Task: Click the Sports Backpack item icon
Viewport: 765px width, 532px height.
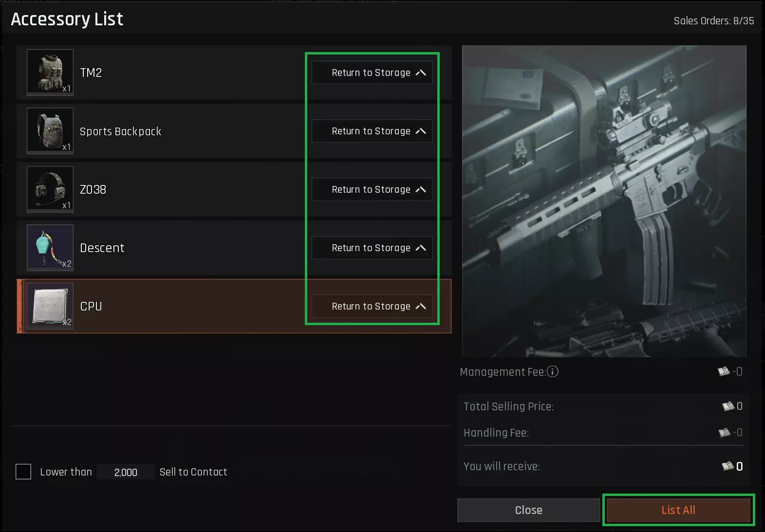Action: click(x=50, y=130)
